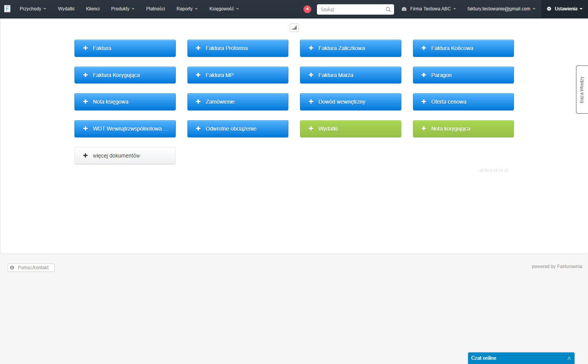Open the Raporty dropdown menu
This screenshot has height=364, width=588.
(x=187, y=9)
